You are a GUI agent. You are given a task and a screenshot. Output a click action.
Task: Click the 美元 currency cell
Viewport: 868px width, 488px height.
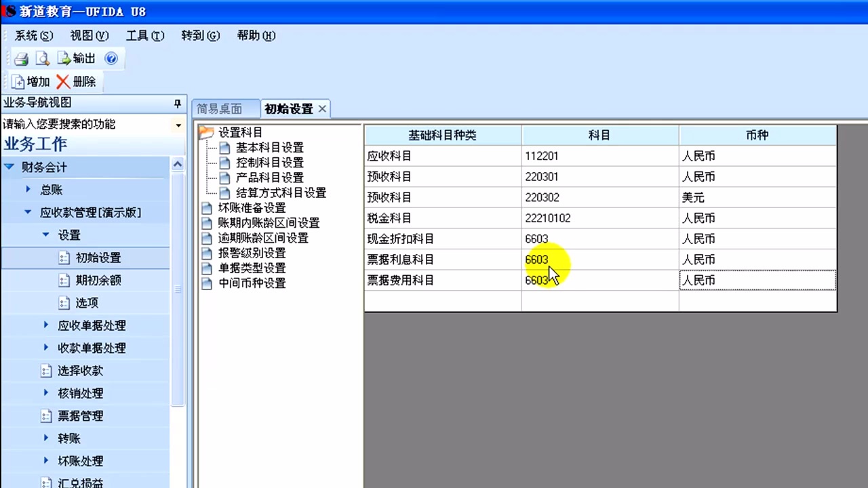click(x=757, y=198)
